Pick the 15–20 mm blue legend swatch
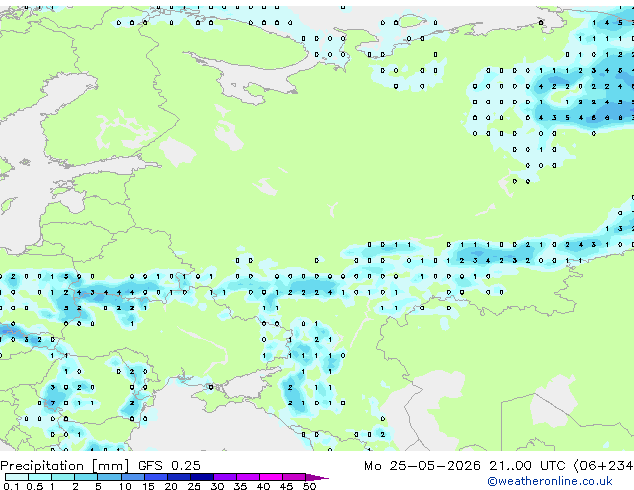Image resolution: width=634 pixels, height=490 pixels. coord(155,477)
